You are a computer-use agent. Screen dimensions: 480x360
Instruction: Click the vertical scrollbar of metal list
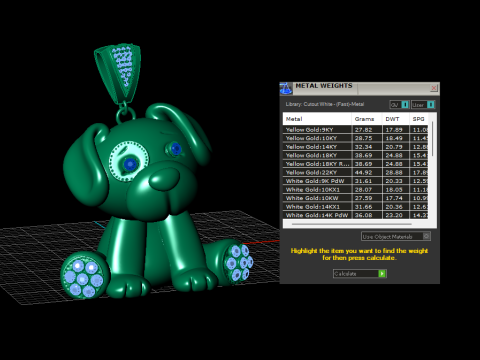click(433, 138)
